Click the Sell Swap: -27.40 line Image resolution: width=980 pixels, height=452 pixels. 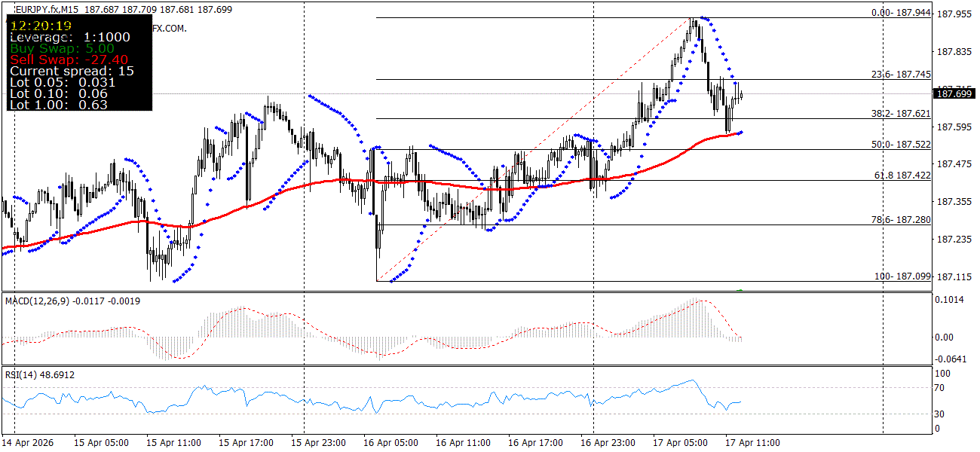69,60
